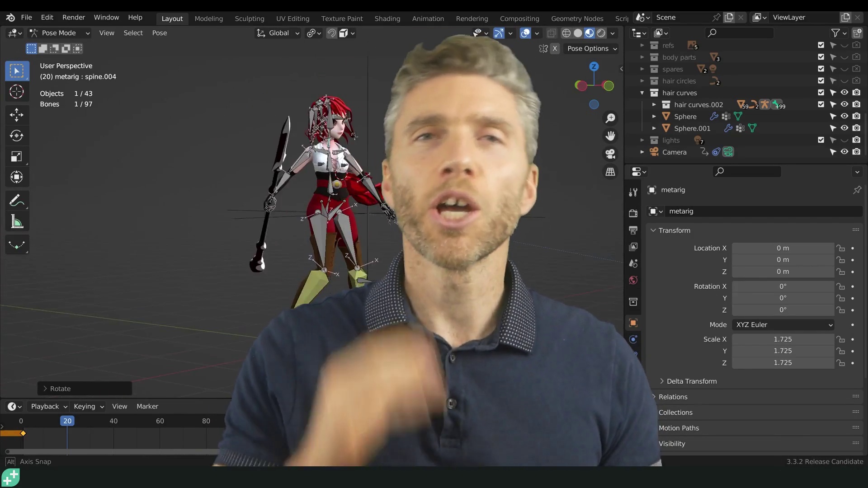This screenshot has width=868, height=488.
Task: Activate the 3D Cursor tool
Action: tap(17, 92)
